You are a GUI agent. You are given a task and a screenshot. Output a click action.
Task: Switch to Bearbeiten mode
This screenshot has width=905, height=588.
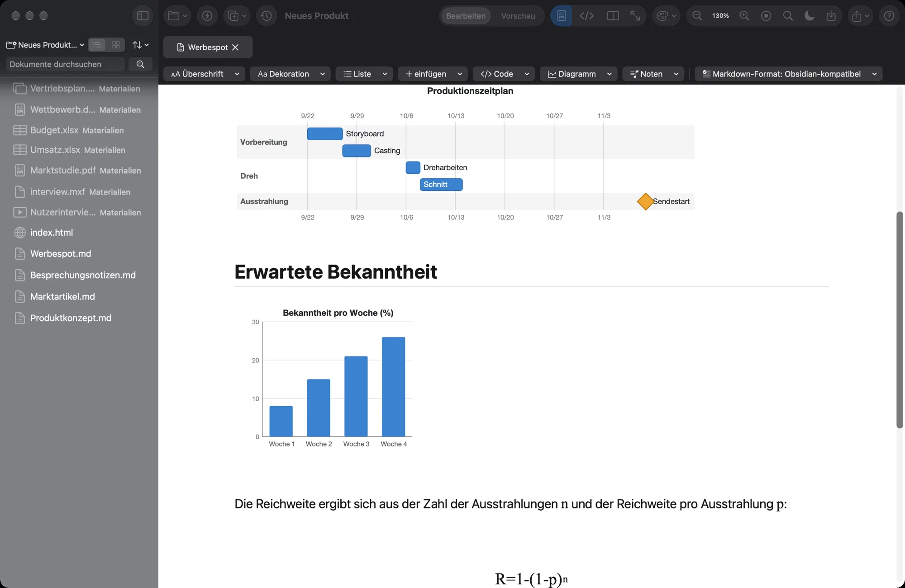click(x=466, y=16)
